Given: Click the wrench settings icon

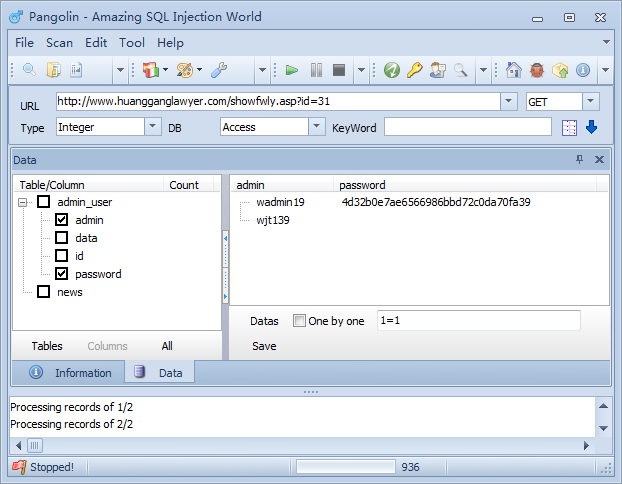Looking at the screenshot, I should click(x=219, y=70).
